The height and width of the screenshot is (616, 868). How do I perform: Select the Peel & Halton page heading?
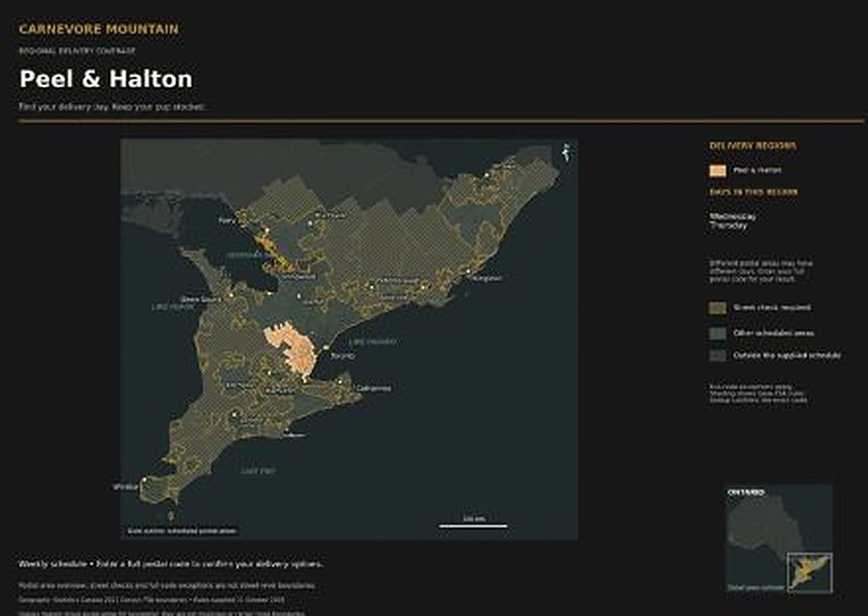click(x=106, y=78)
